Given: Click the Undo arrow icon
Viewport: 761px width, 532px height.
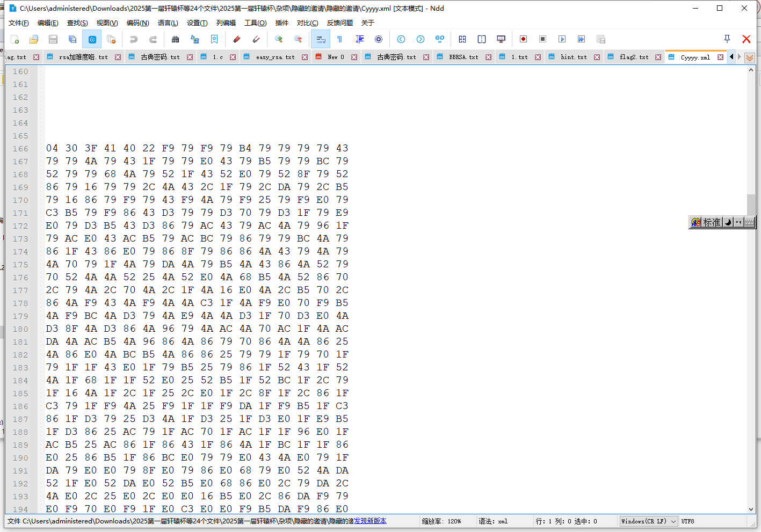Looking at the screenshot, I should 134,39.
